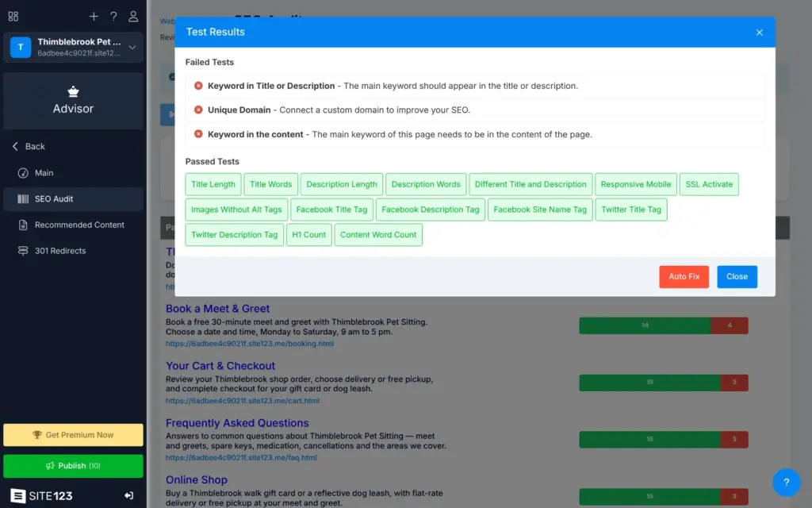Viewport: 812px width, 508px height.
Task: Select Facebook Title Tag
Action: coord(331,210)
